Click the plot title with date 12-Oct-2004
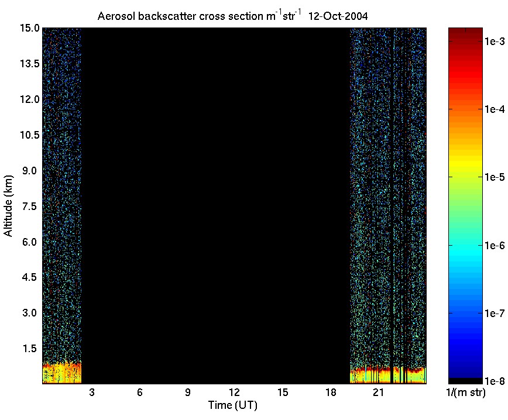 coord(232,16)
